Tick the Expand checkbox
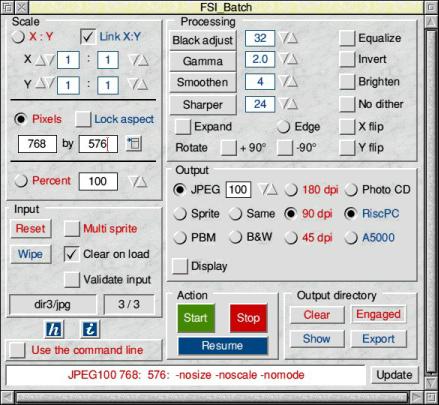The width and height of the screenshot is (439, 405). click(x=183, y=127)
